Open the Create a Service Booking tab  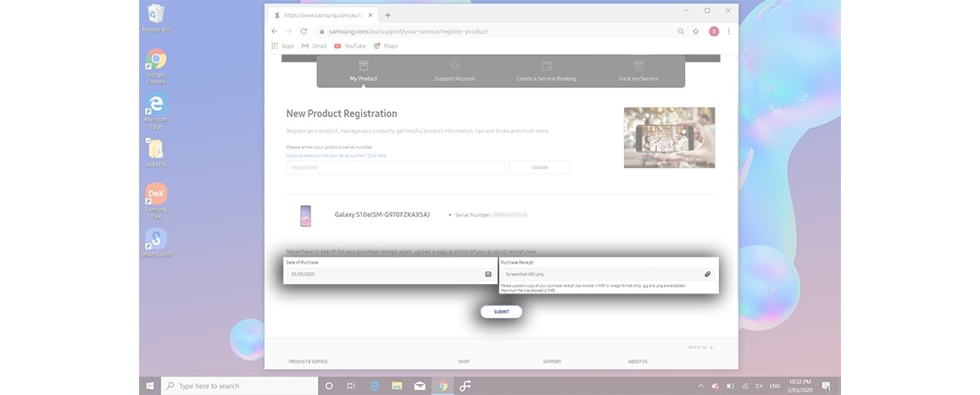[x=546, y=71]
